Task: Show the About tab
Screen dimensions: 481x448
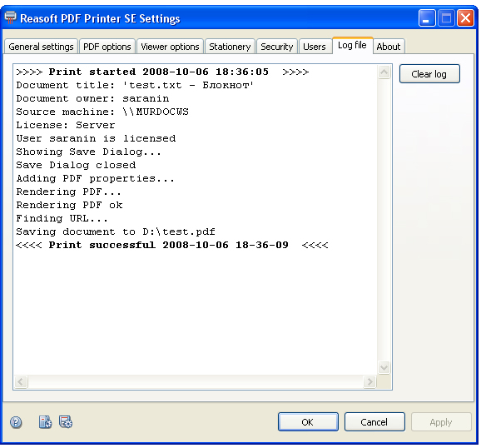Action: point(389,47)
